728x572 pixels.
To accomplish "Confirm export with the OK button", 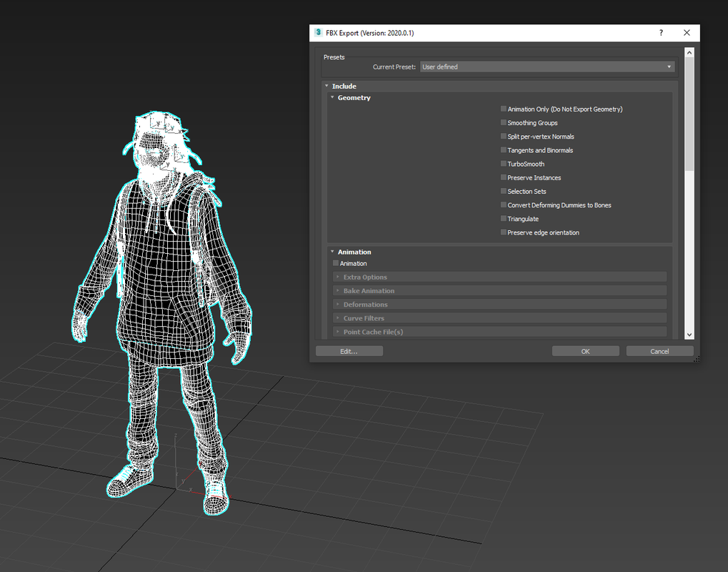I will click(x=585, y=351).
